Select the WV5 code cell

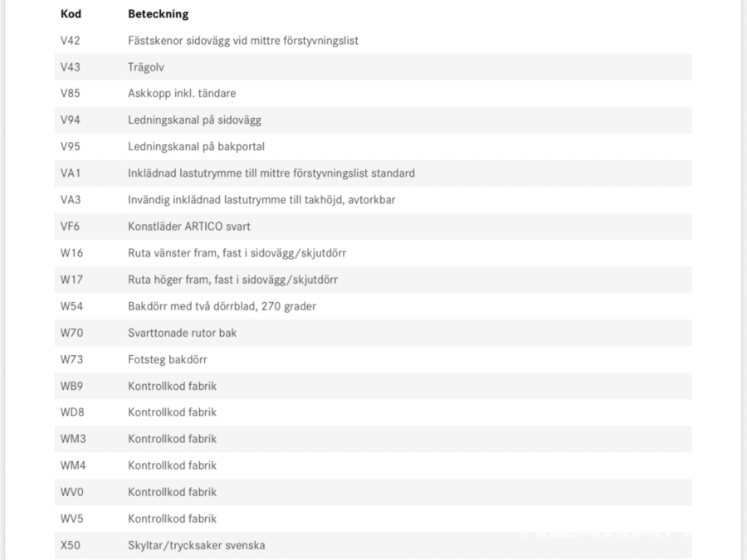coord(72,519)
